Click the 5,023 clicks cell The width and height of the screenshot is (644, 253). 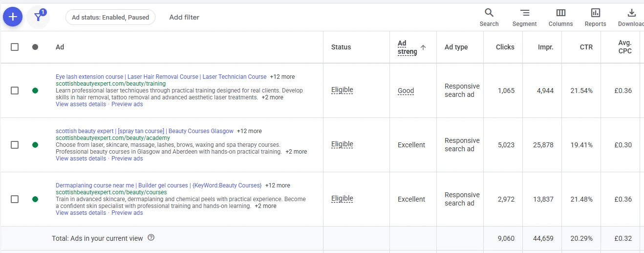[506, 145]
